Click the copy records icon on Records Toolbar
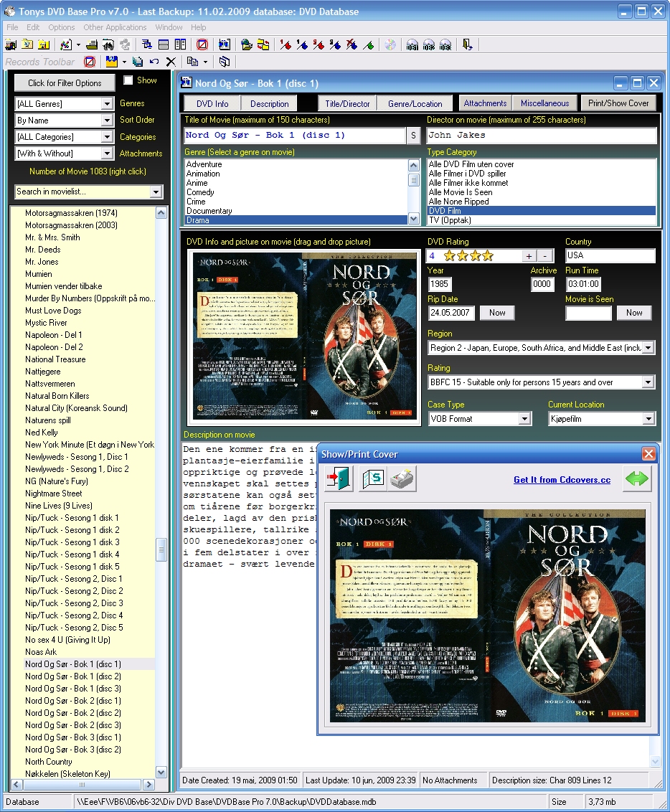Viewport: 670px width, 812px height. (x=192, y=62)
